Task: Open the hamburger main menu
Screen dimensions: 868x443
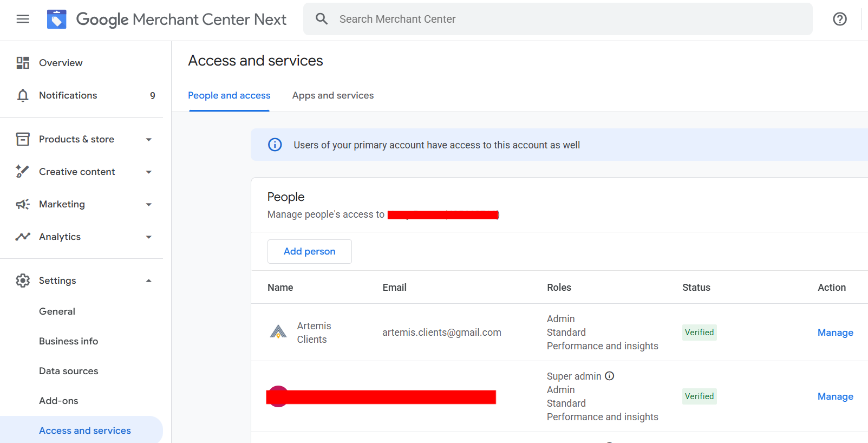Action: pyautogui.click(x=23, y=19)
